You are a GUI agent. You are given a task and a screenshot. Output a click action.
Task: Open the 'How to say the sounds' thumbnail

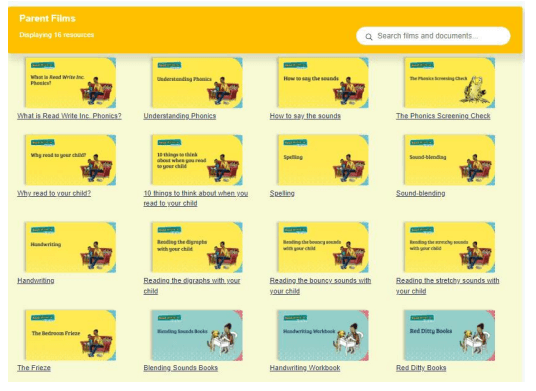pyautogui.click(x=323, y=83)
